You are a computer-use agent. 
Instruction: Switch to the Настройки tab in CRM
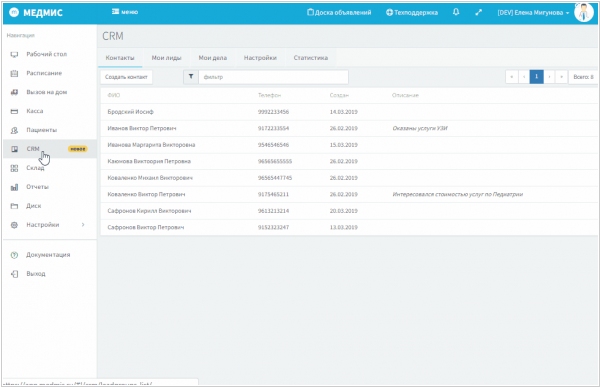point(260,58)
